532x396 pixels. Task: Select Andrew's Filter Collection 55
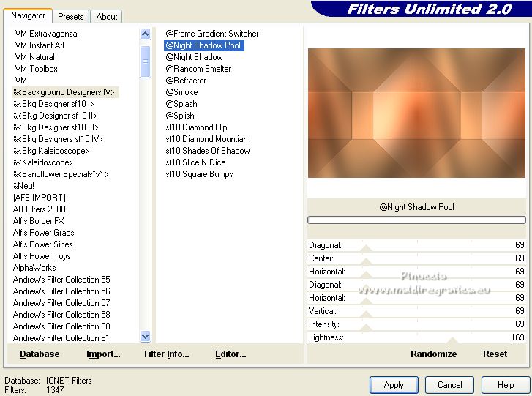click(61, 280)
